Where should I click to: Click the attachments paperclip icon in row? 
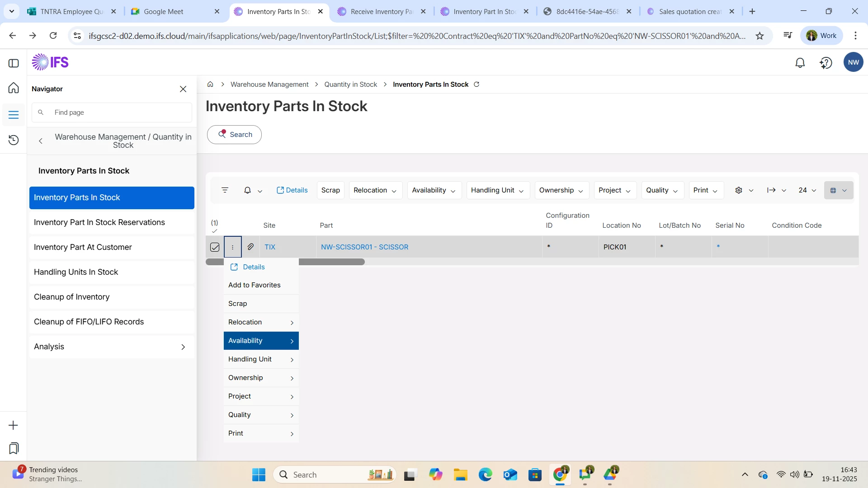pos(250,247)
